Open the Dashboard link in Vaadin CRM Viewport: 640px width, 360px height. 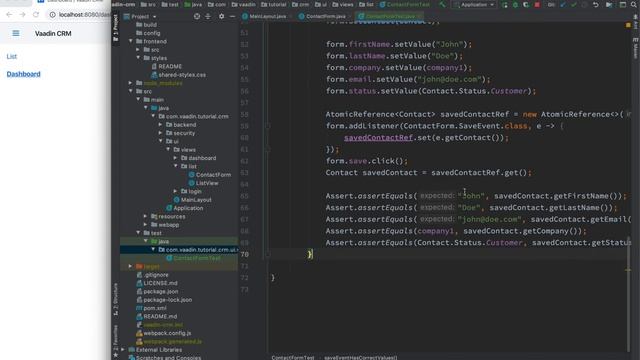(23, 74)
